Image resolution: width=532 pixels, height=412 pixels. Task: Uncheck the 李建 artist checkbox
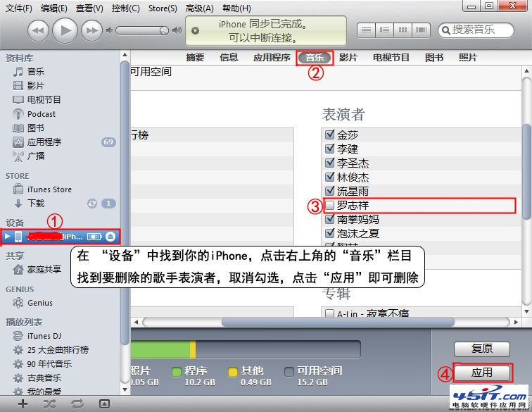coord(330,149)
